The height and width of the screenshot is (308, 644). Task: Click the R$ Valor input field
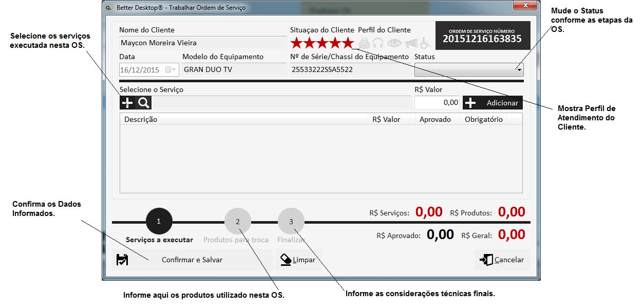437,103
